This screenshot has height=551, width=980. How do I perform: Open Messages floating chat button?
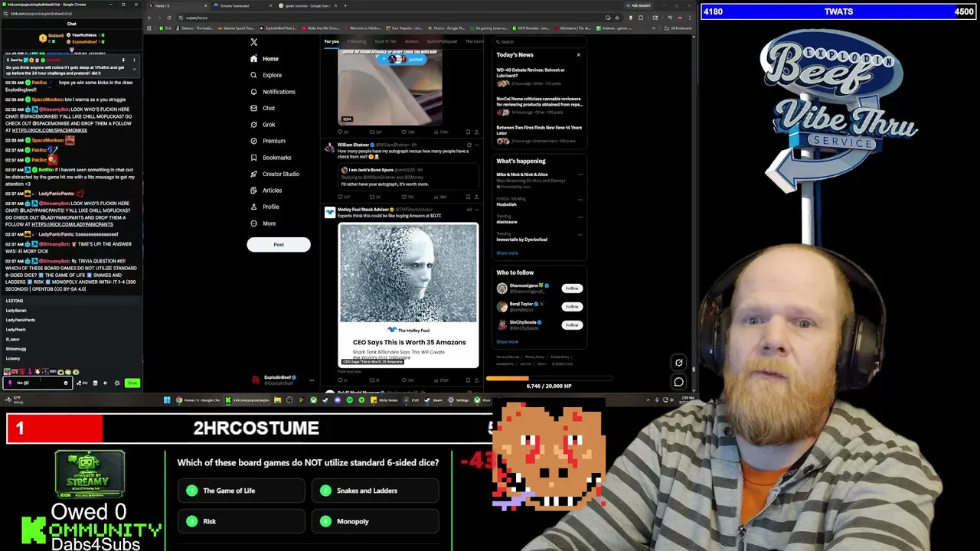[678, 382]
